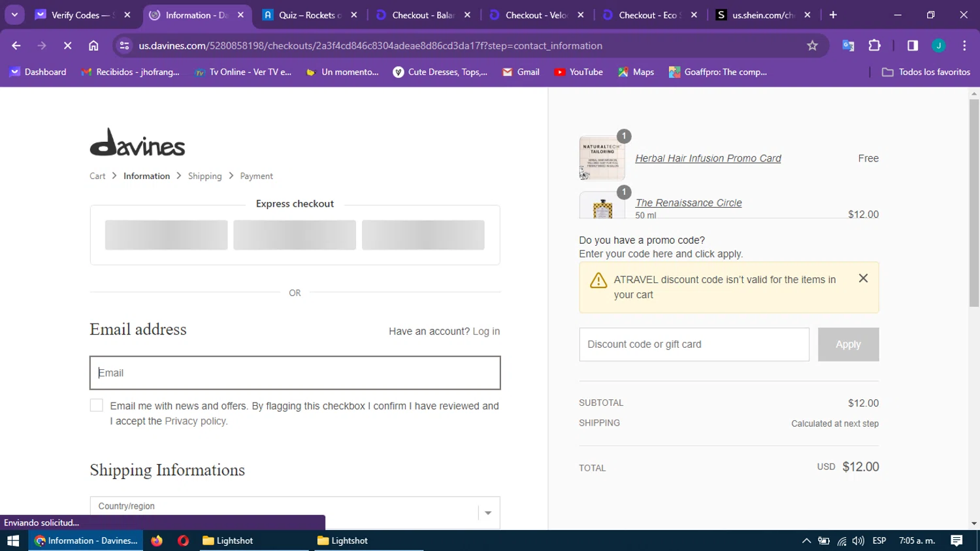980x551 pixels.
Task: Click the browser back arrow
Action: click(x=16, y=46)
